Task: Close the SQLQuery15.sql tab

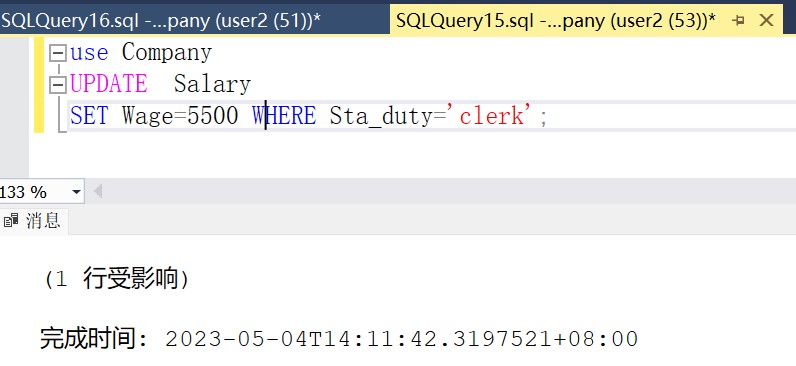Action: (766, 20)
